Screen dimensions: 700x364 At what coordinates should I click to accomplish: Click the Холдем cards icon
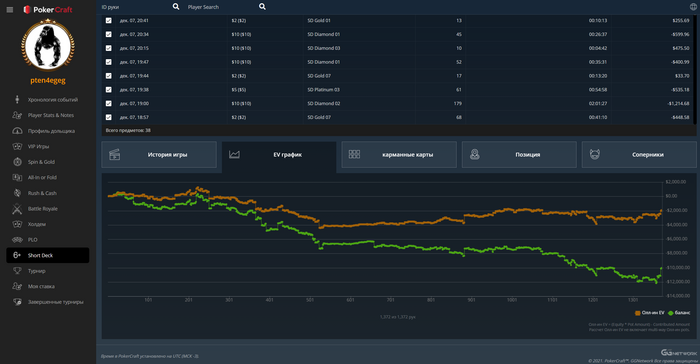pos(17,224)
